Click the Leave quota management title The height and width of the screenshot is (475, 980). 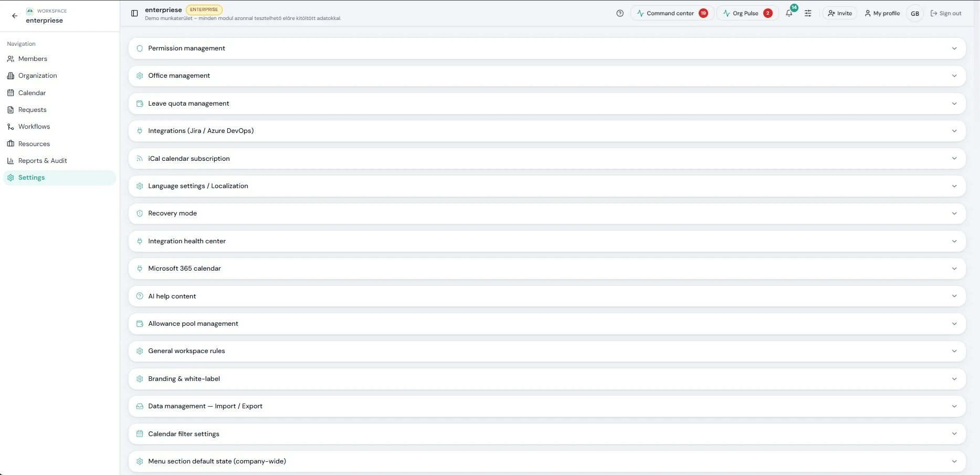point(188,104)
